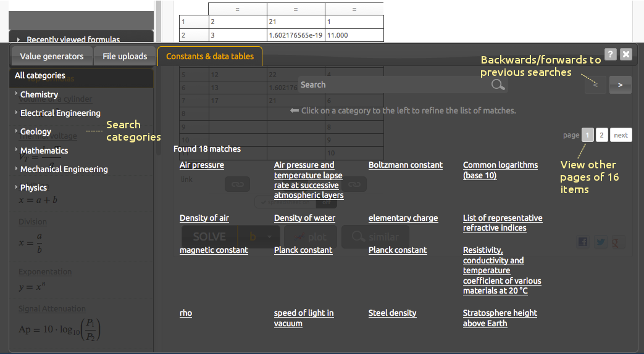
Task: Select Constants & data tables tab
Action: pyautogui.click(x=210, y=56)
